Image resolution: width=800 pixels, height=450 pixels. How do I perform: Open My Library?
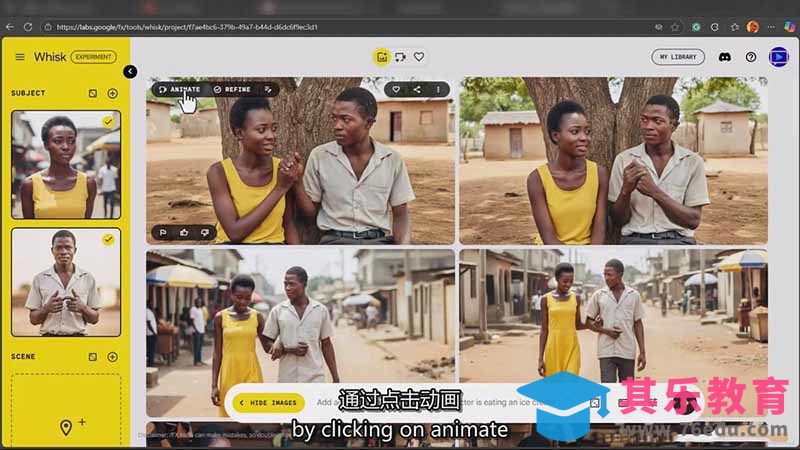click(x=677, y=57)
